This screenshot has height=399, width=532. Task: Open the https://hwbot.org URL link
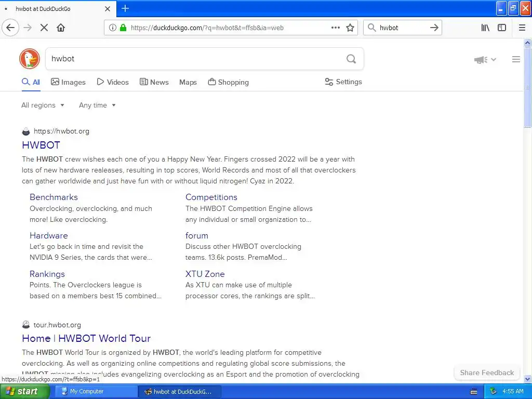point(61,131)
